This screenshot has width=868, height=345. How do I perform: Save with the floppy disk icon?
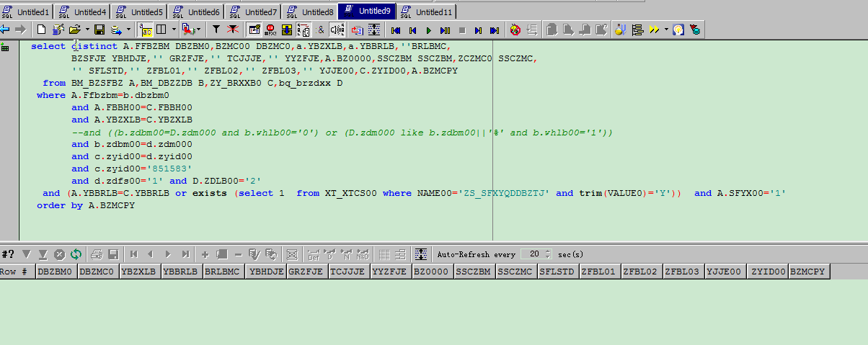(99, 30)
